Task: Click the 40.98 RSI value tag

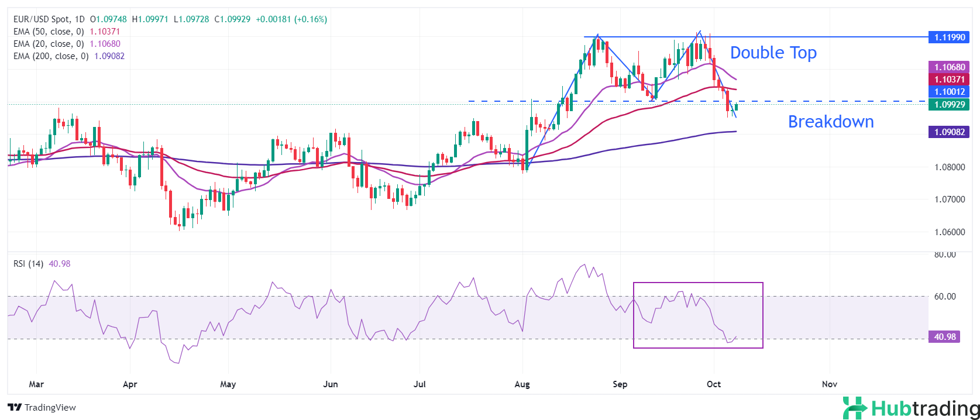Action: [x=944, y=336]
